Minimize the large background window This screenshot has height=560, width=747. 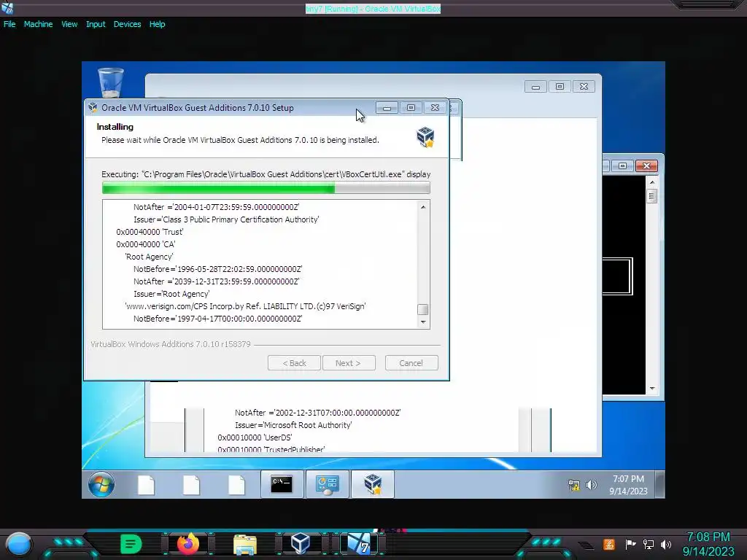[x=535, y=87]
